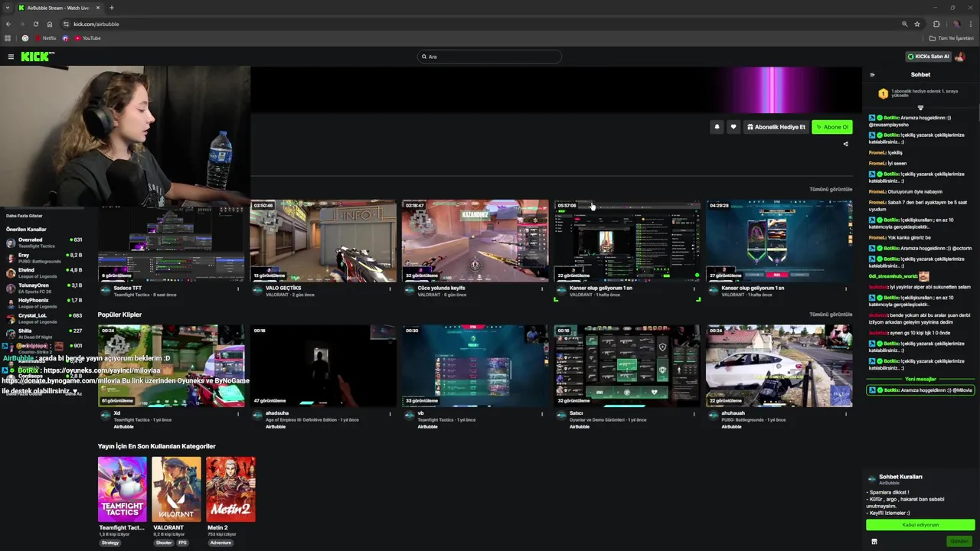
Task: Open the YouTube bookmark
Action: 88,38
